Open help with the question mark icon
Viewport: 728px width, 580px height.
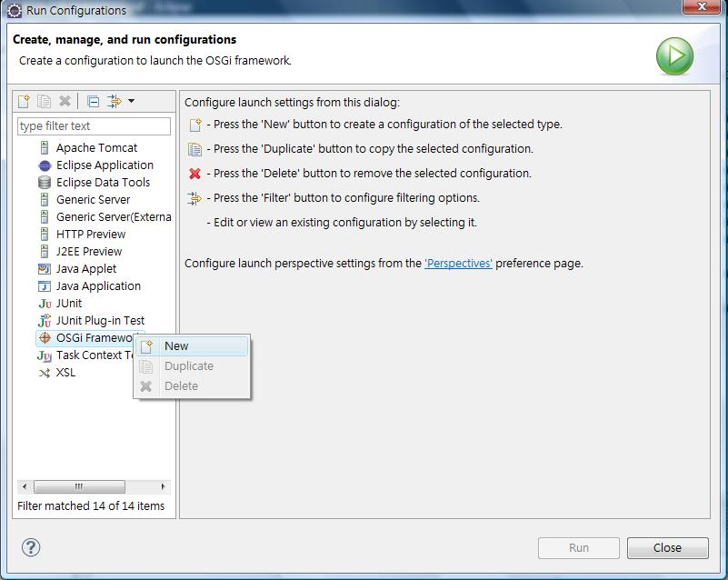[x=31, y=547]
